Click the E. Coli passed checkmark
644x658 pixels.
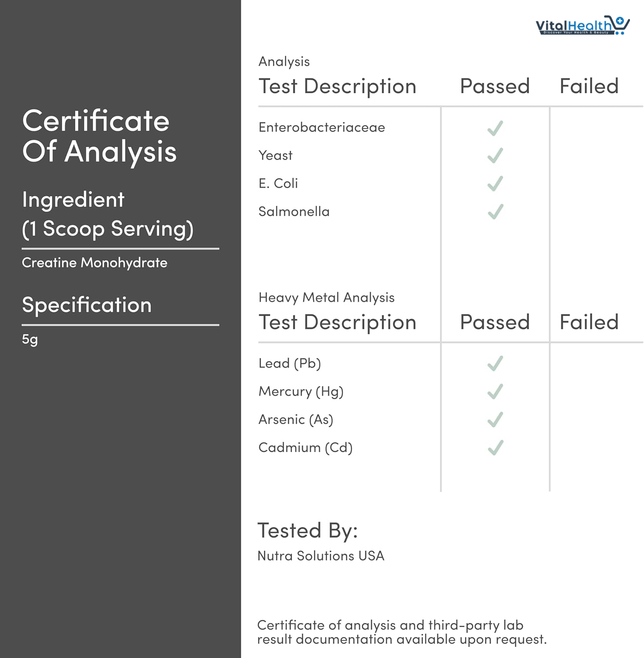pos(495,184)
